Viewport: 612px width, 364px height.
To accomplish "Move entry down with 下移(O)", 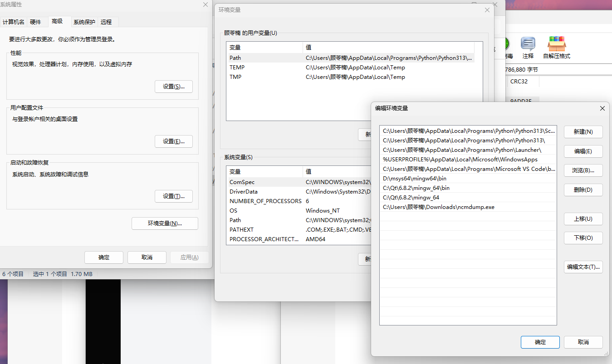I will tap(583, 238).
